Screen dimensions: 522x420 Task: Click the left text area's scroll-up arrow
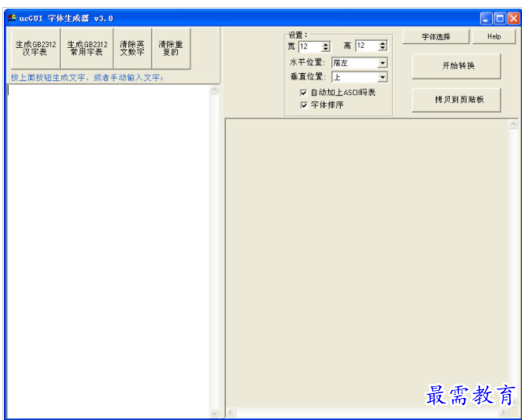(214, 90)
